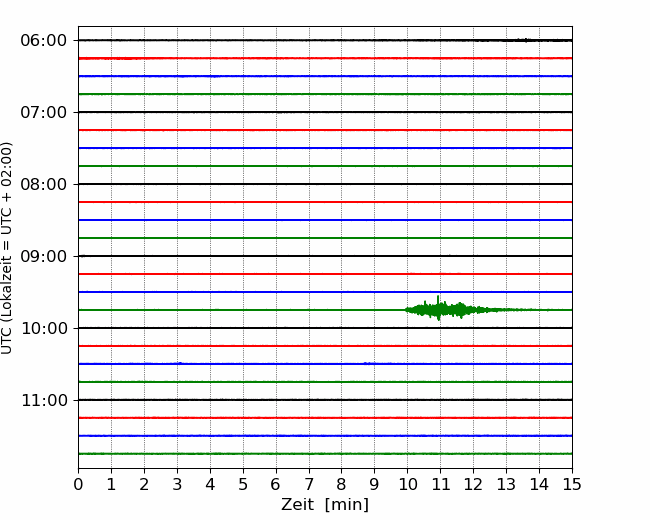Click the x-axis tick label 3
The width and height of the screenshot is (650, 520).
coord(177,484)
